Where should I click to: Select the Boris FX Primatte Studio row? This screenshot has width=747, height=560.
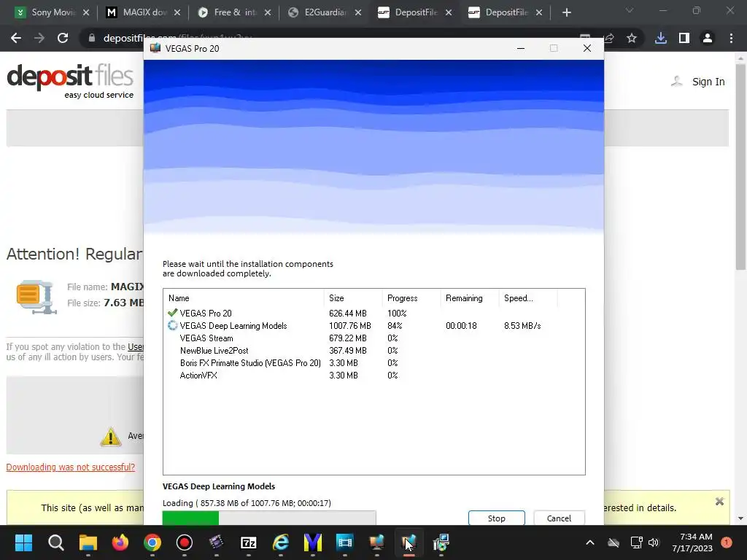tap(374, 363)
